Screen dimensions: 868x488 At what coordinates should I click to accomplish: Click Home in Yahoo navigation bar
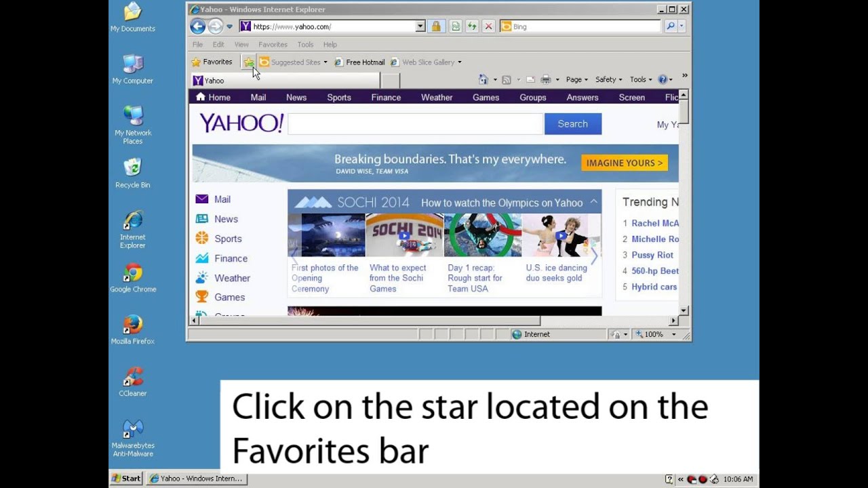pyautogui.click(x=213, y=98)
